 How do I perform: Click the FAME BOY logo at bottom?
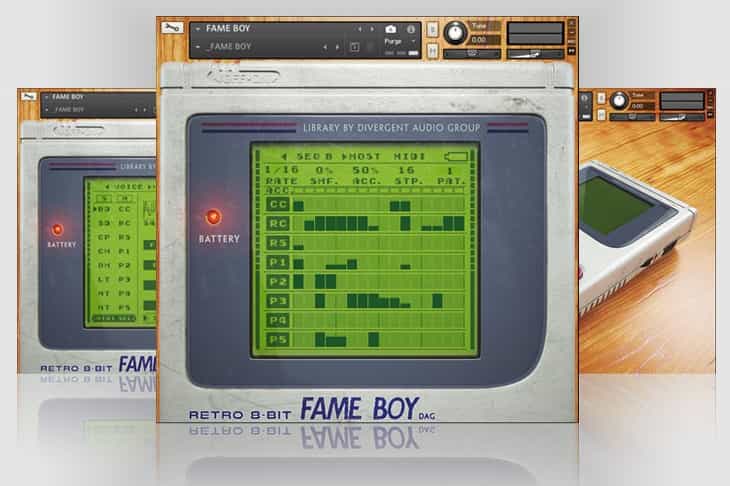(x=360, y=409)
